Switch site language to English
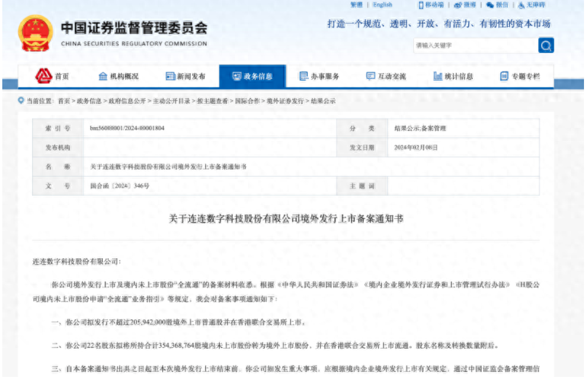The image size is (588, 381). pos(382,5)
